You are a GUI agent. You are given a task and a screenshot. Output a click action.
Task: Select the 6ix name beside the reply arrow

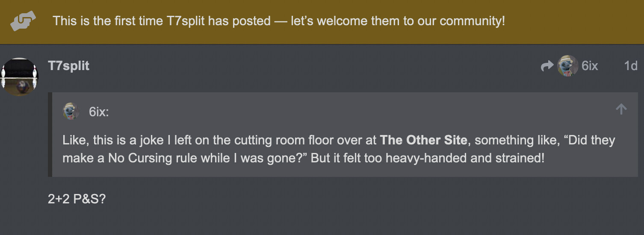pos(590,66)
